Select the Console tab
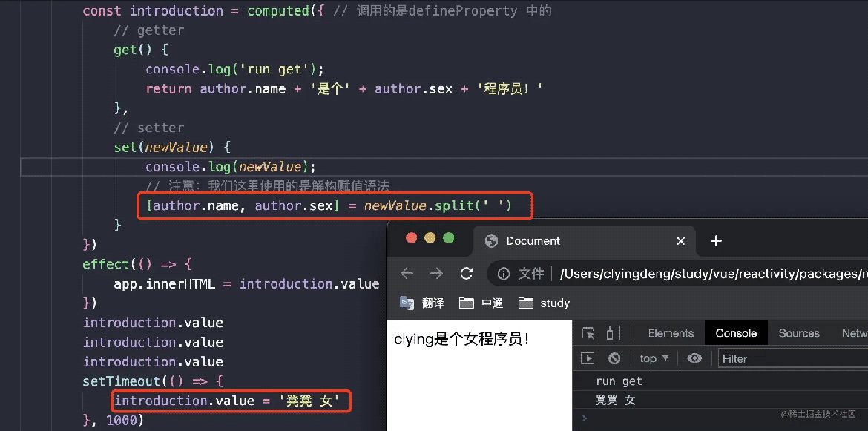 (736, 333)
